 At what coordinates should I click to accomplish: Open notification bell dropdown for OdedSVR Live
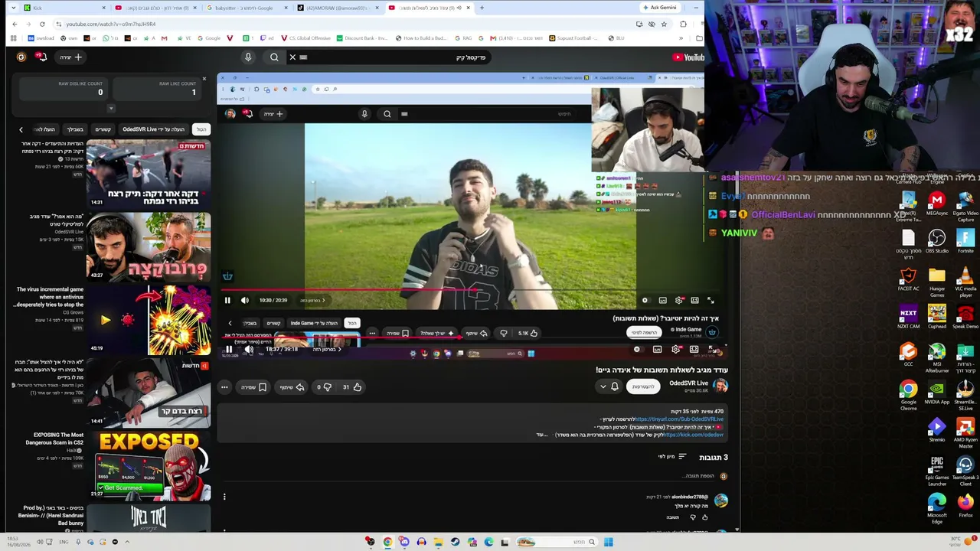pyautogui.click(x=609, y=387)
